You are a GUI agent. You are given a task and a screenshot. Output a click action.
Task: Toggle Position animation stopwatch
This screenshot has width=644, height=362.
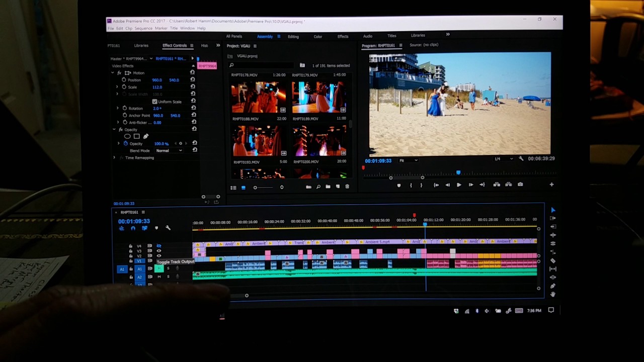tap(124, 80)
